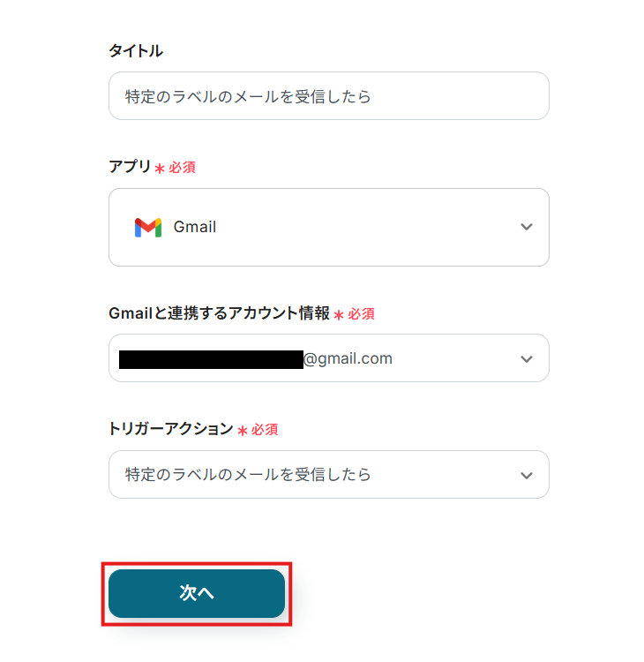Click the Gmail text in app selector
Viewport: 644px width, 662px height.
coord(195,227)
